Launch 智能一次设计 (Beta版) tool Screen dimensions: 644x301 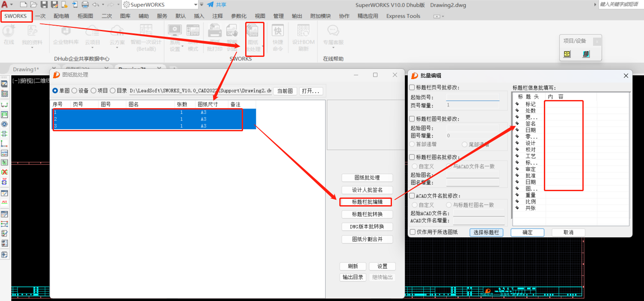tap(146, 38)
